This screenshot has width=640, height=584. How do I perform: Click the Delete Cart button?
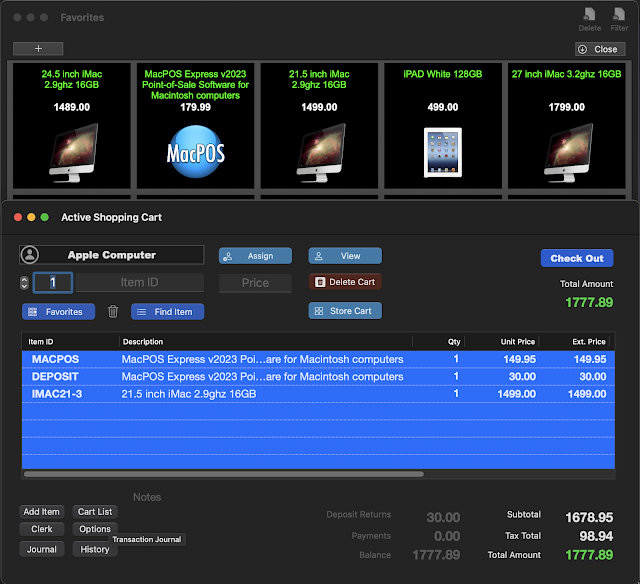[x=345, y=282]
